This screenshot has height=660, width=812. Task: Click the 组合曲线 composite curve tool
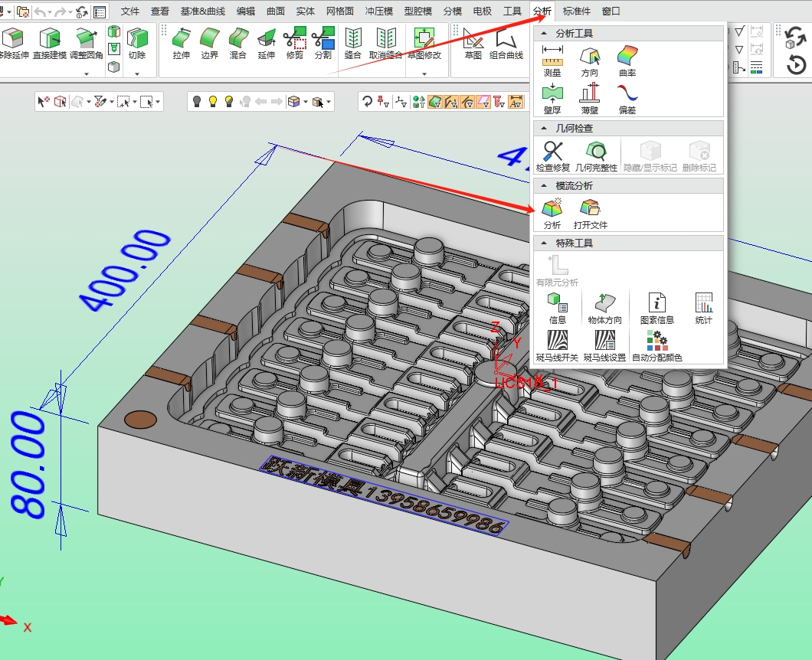tap(506, 44)
